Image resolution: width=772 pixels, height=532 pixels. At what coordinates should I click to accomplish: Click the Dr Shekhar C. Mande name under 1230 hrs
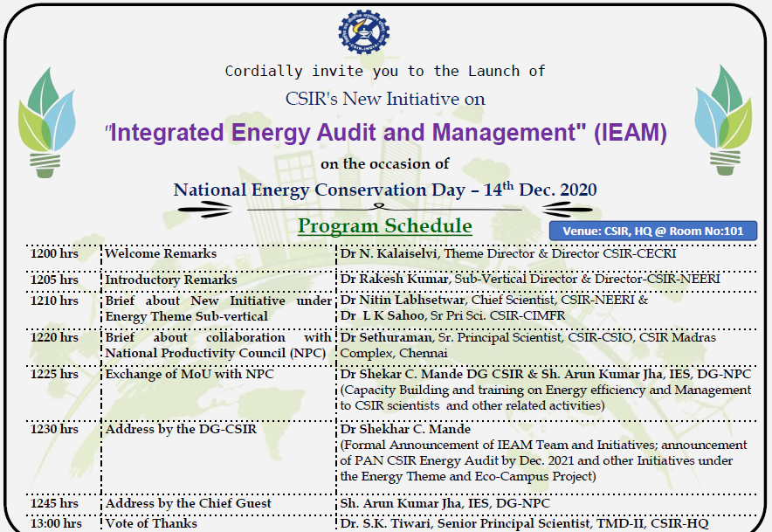tap(406, 430)
